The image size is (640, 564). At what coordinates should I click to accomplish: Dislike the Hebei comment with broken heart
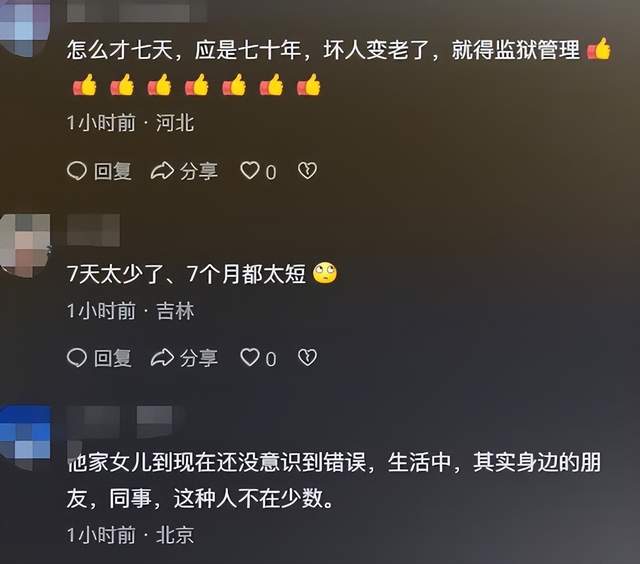pyautogui.click(x=307, y=171)
